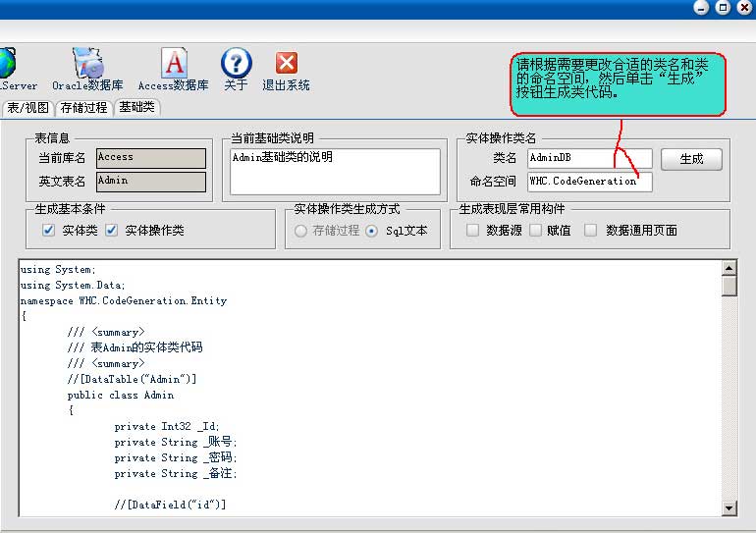The height and width of the screenshot is (533, 756).
Task: Click the 生成 button
Action: coord(690,159)
